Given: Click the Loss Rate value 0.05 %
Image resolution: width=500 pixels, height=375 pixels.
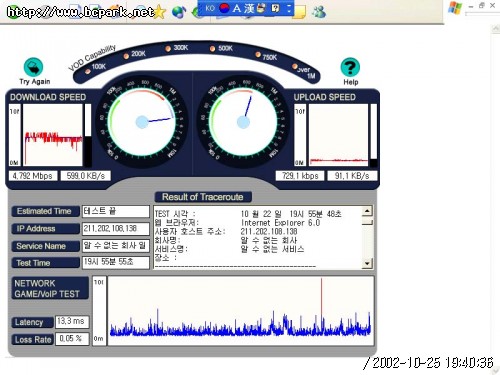Looking at the screenshot, I should (x=72, y=339).
